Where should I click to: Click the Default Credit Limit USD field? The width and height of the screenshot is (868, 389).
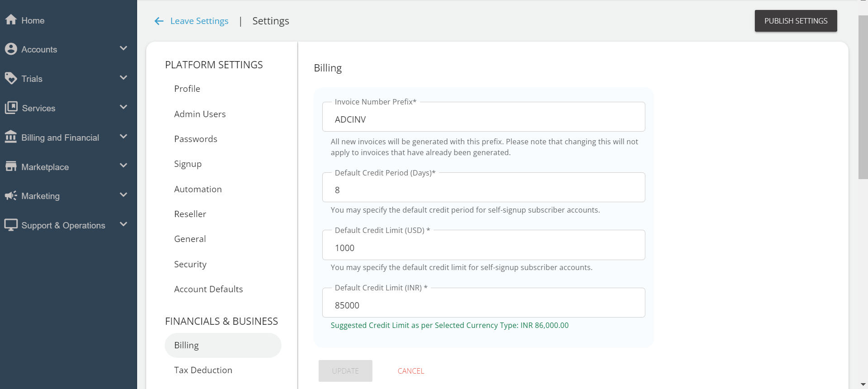(483, 245)
